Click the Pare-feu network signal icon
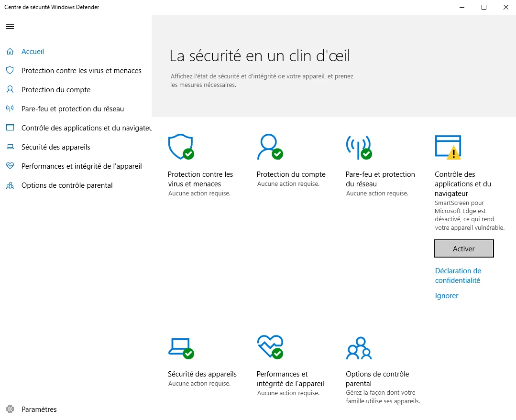Viewport: 516px width, 420px height. click(x=359, y=146)
